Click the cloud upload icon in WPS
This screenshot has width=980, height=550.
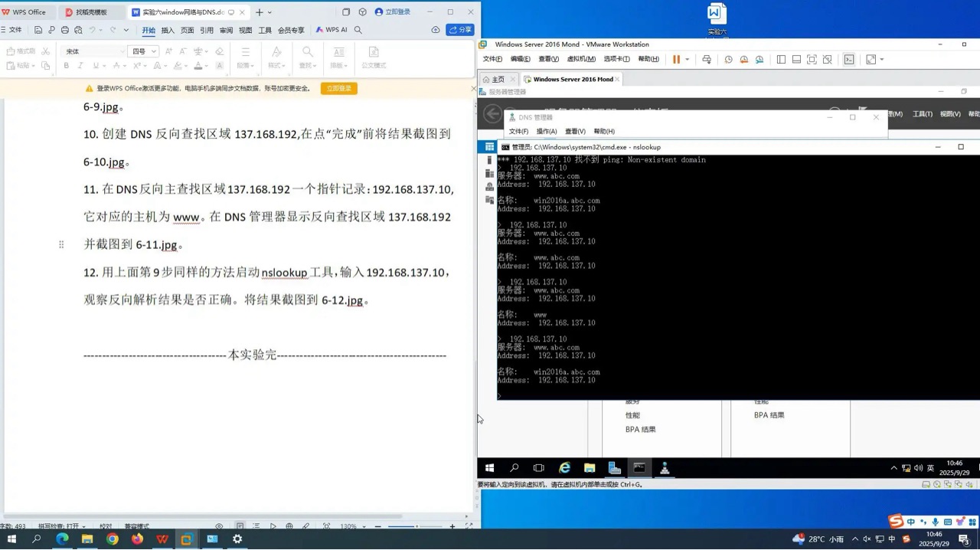tap(436, 30)
